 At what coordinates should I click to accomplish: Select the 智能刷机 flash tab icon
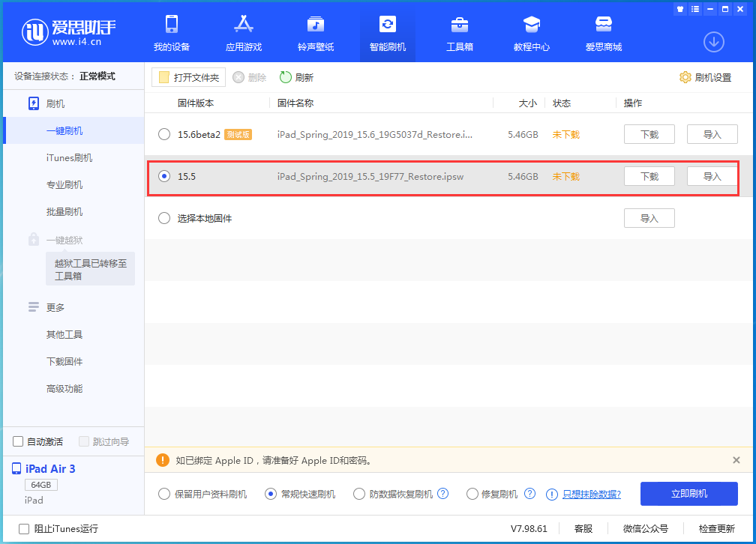388,24
